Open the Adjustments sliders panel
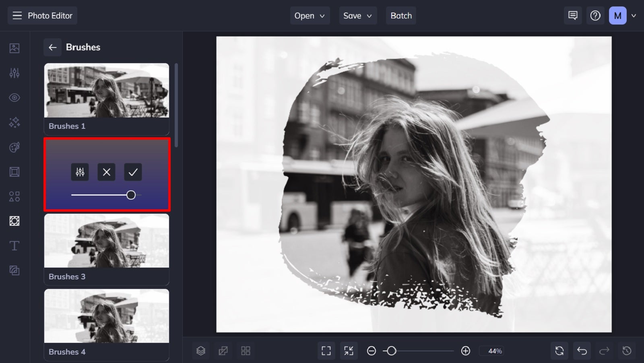The width and height of the screenshot is (644, 363). point(14,73)
